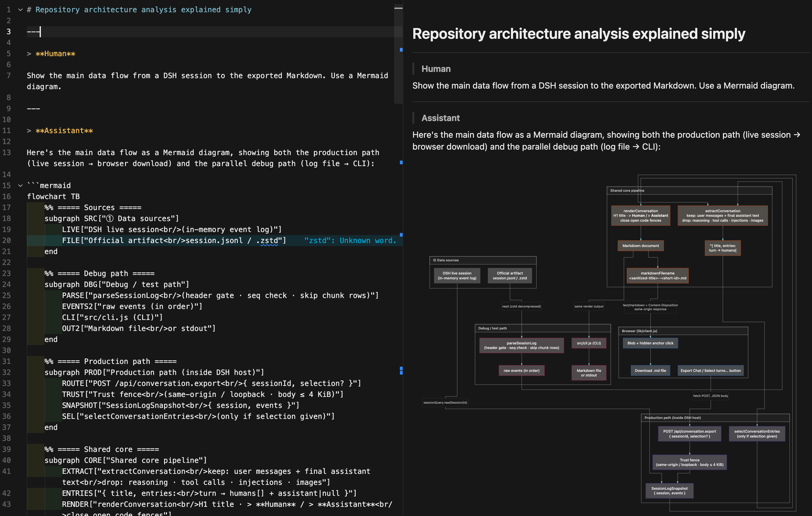Click the 'sessionQuery.readSession(id)' edge label
Screen dimensions: 812x516
445,403
